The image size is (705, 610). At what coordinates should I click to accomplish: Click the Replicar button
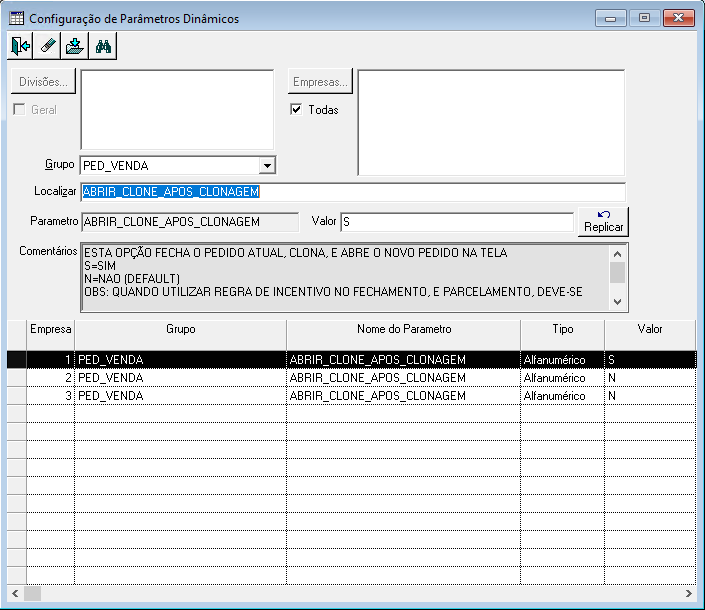(603, 222)
